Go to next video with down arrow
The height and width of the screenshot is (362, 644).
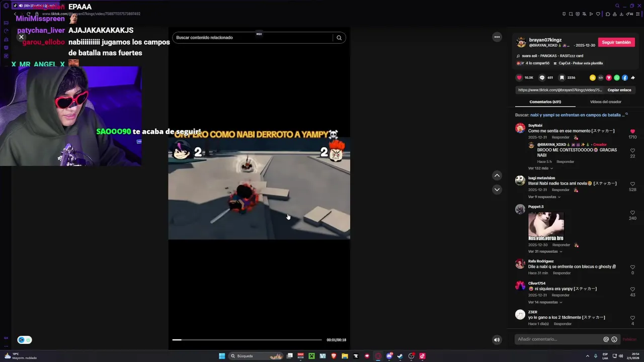click(497, 190)
